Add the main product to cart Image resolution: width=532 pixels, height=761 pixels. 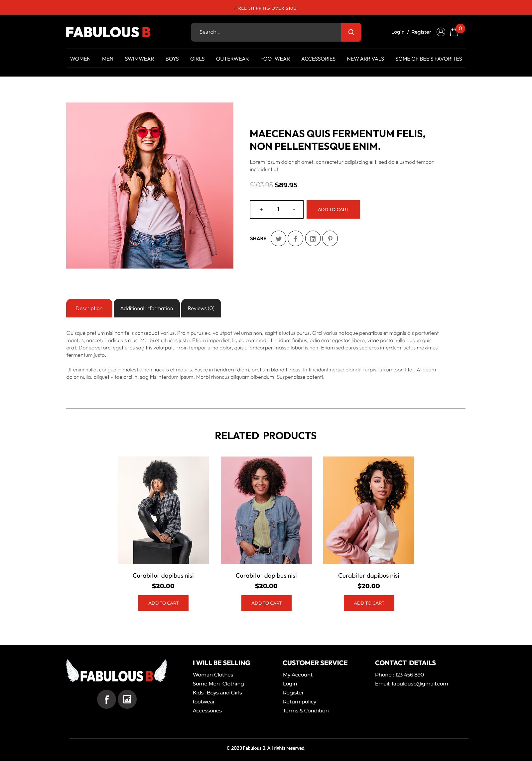point(333,210)
